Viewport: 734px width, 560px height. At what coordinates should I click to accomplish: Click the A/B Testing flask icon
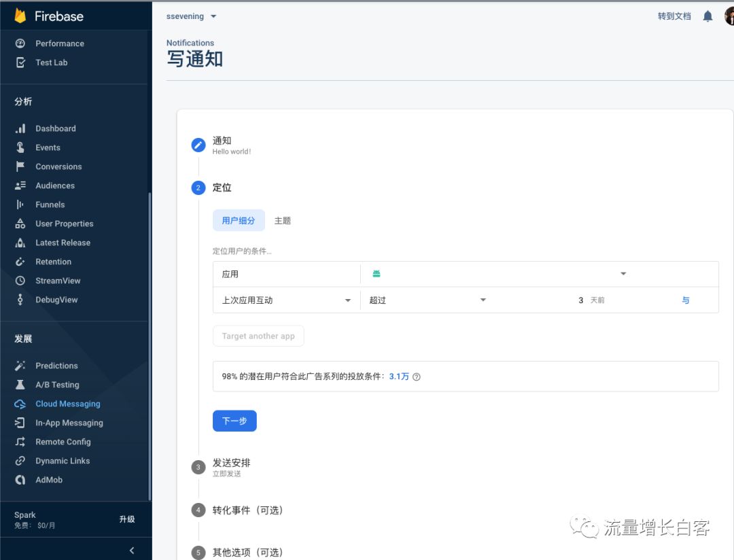20,385
